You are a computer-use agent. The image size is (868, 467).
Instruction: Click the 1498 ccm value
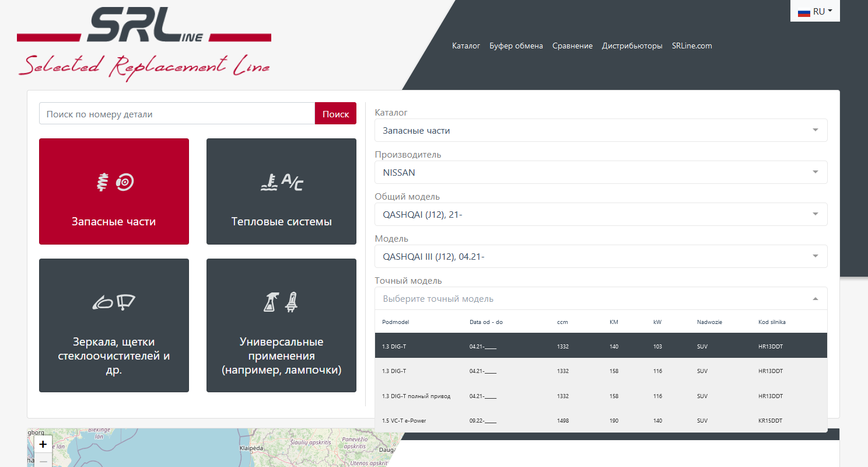coord(563,420)
